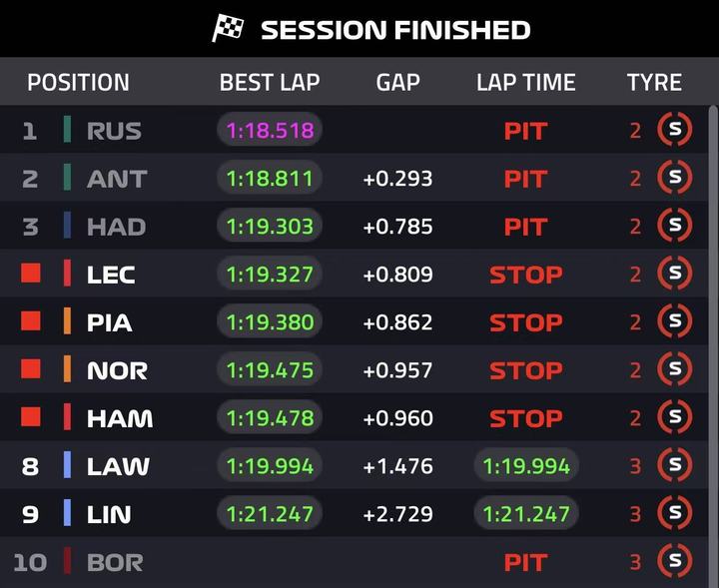This screenshot has width=719, height=588.
Task: Click soft tyre icon for NOR
Action: point(674,369)
